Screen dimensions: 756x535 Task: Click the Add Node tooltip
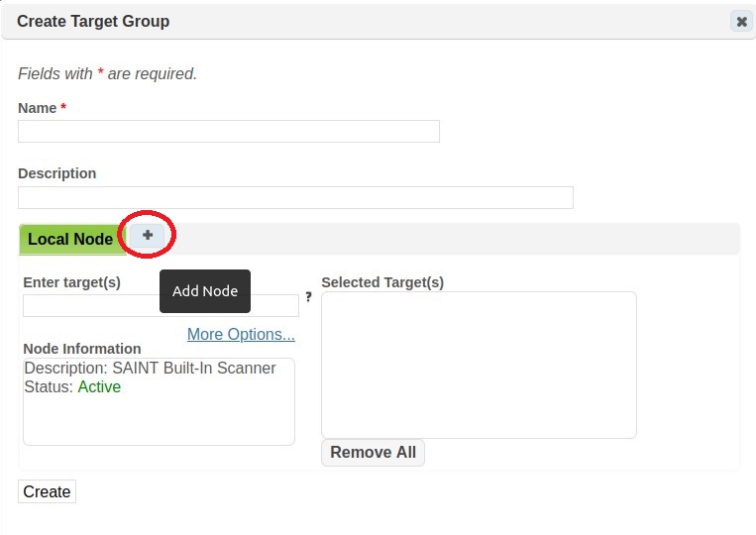tap(205, 291)
